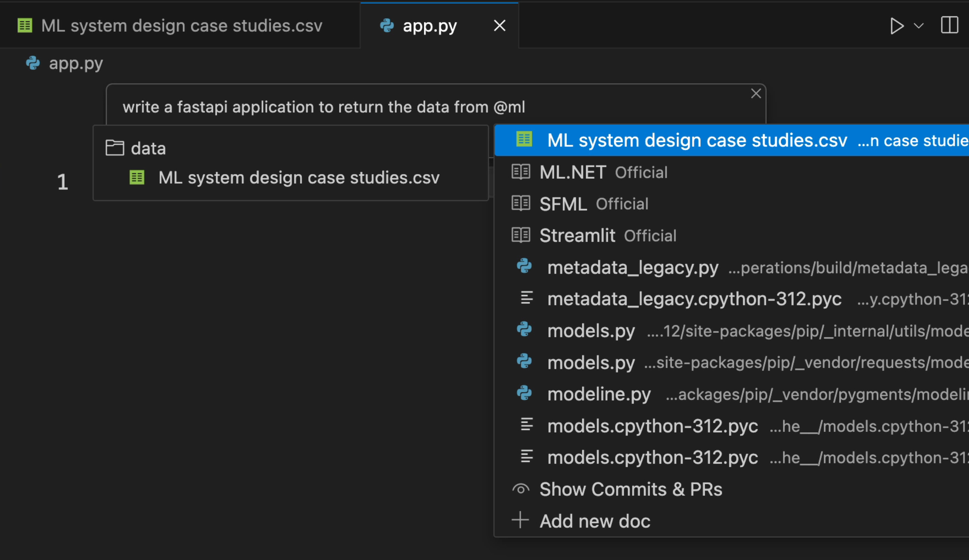Select modeline.py from the suggestion list
This screenshot has height=560, width=969.
731,394
